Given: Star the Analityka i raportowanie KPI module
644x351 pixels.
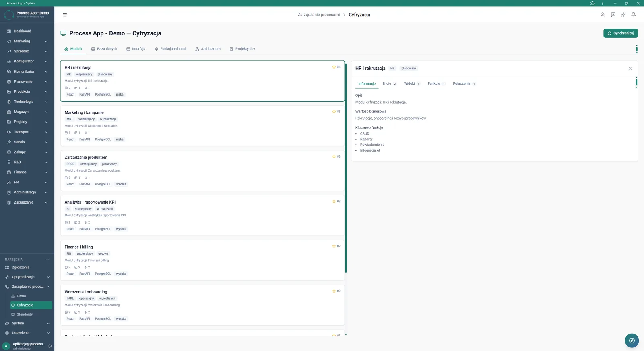Looking at the screenshot, I should (334, 201).
